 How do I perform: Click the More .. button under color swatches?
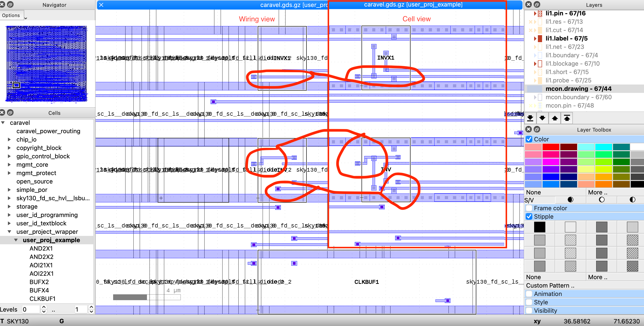click(598, 192)
